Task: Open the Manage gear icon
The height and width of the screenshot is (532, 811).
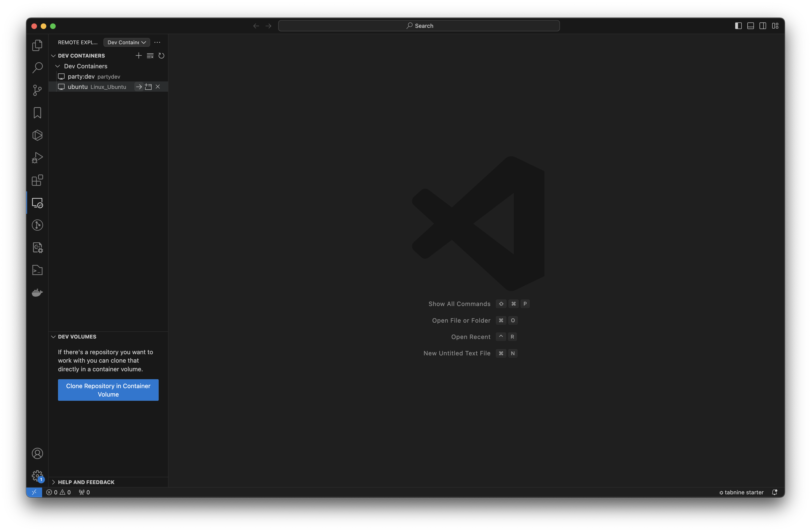Action: click(x=37, y=476)
